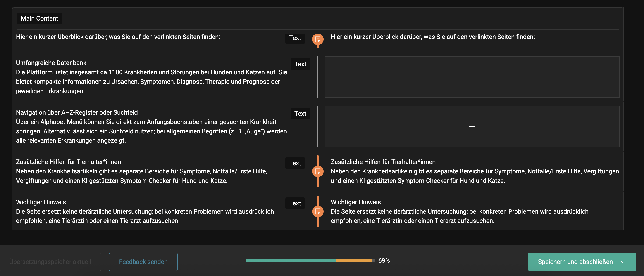Viewport: 644px width, 276px height.
Task: Click plus icon in the Umfangreiche Datenbank translation field
Action: tap(472, 77)
